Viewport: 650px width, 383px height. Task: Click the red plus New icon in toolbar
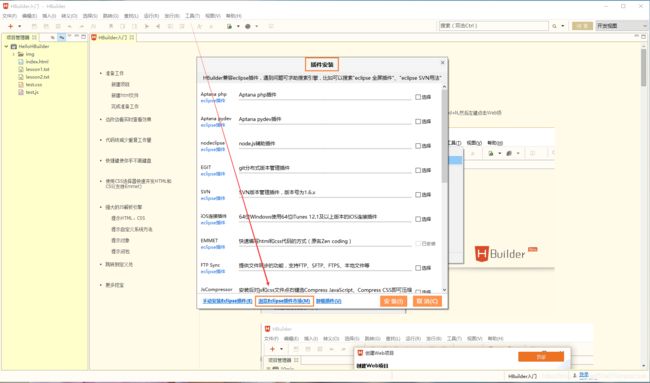(10, 26)
